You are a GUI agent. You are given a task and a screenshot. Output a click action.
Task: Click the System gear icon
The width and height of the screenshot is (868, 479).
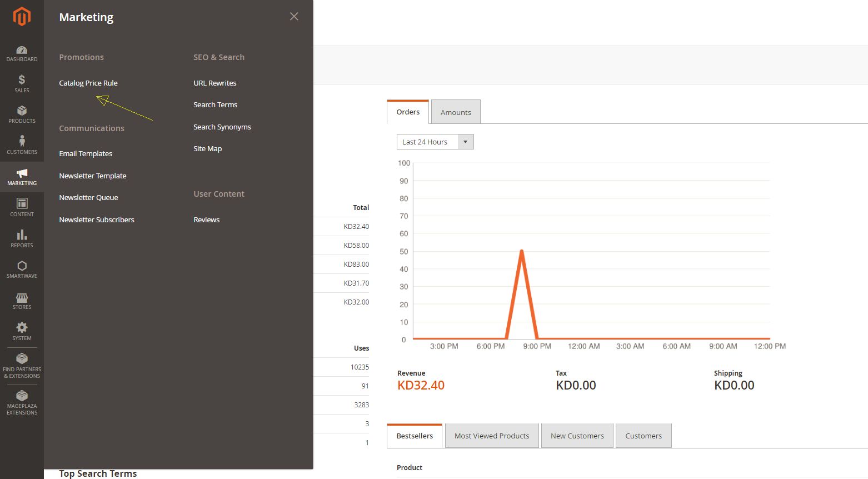tap(22, 332)
